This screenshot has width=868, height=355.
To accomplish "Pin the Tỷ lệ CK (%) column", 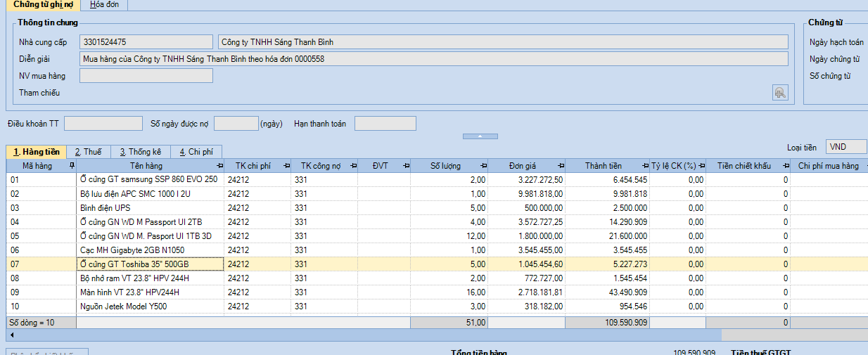I will tap(701, 166).
